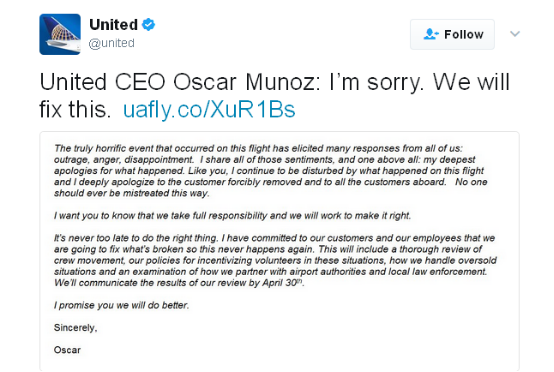Click the United display name

[x=113, y=25]
